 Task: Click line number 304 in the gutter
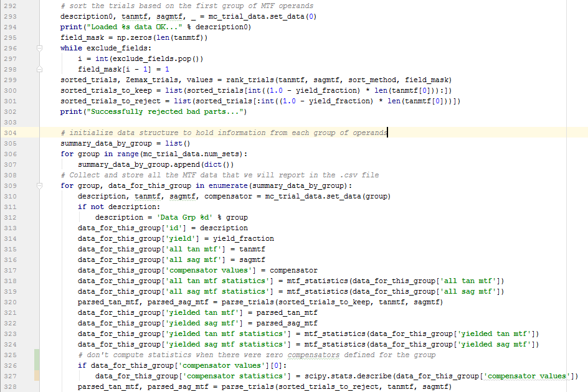tap(10, 133)
